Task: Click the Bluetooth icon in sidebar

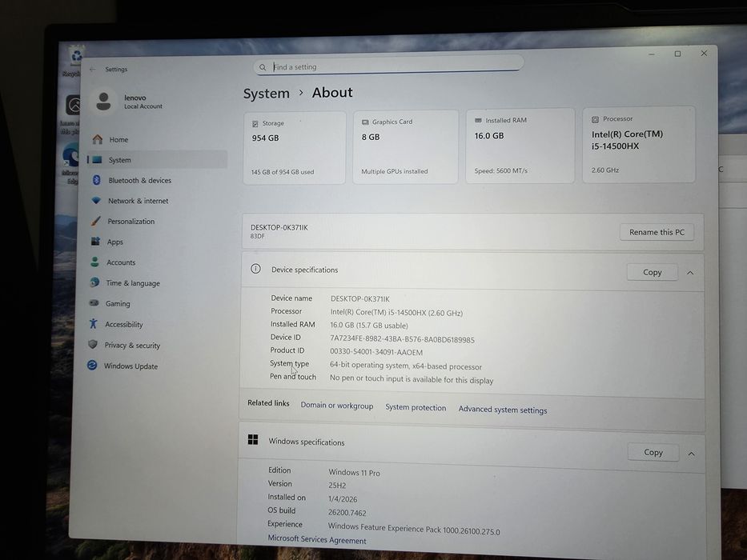Action: [x=96, y=180]
